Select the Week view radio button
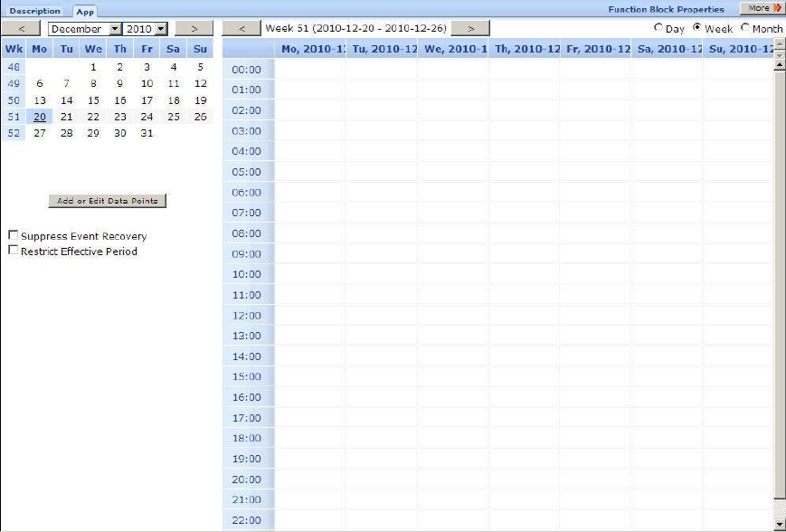The width and height of the screenshot is (786, 532). (x=696, y=27)
